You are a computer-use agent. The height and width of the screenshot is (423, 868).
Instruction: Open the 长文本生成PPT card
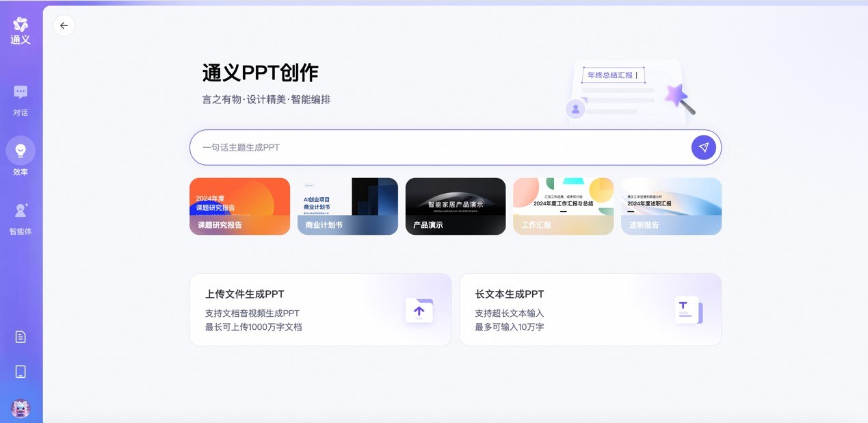tap(590, 309)
